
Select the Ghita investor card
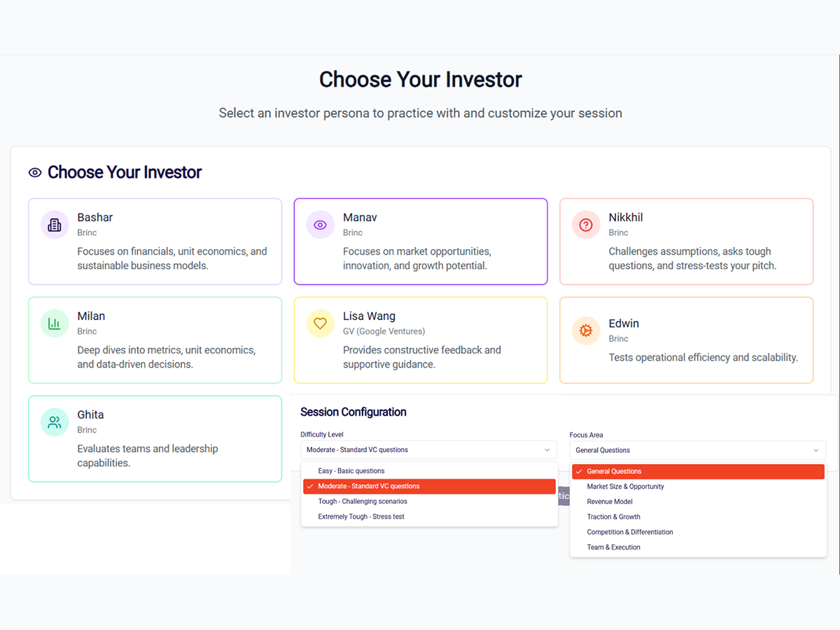tap(155, 439)
